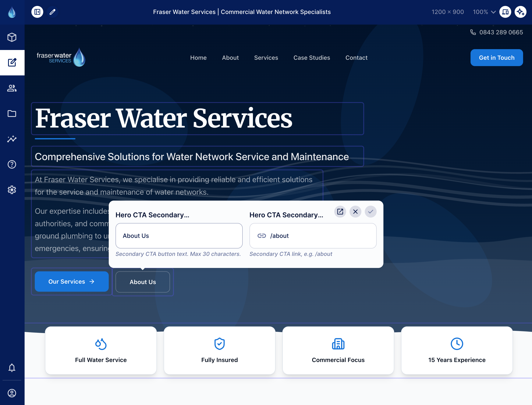Open the notifications bell icon

[x=12, y=368]
